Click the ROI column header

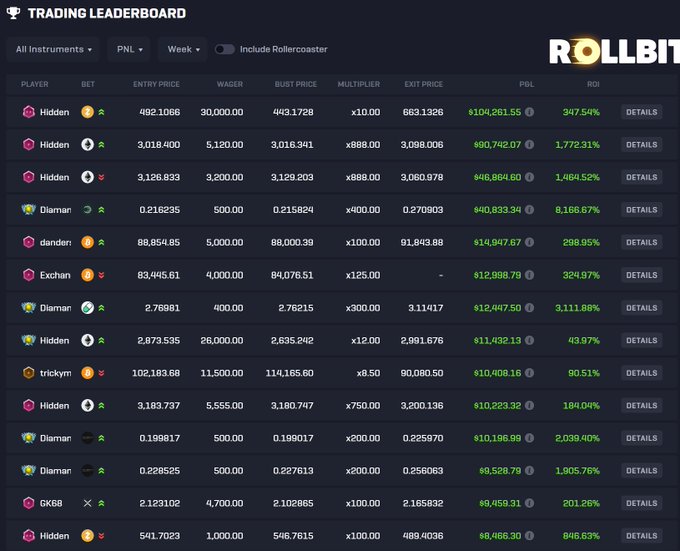pyautogui.click(x=593, y=84)
